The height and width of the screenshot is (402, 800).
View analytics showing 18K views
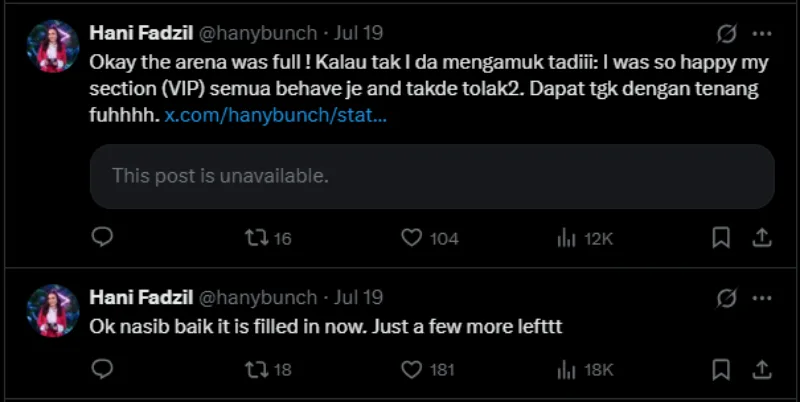coord(567,370)
